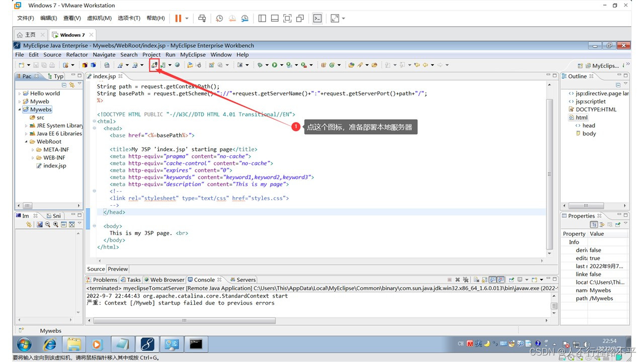Click the command prompt taskbar icon
The width and height of the screenshot is (644, 362).
tap(196, 344)
